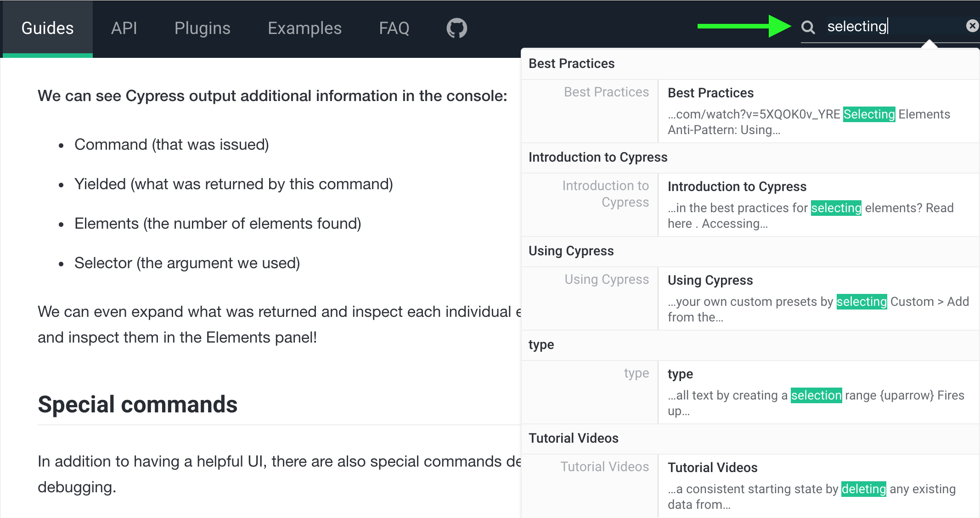Select the type category heading in results
This screenshot has width=980, height=518.
[541, 345]
